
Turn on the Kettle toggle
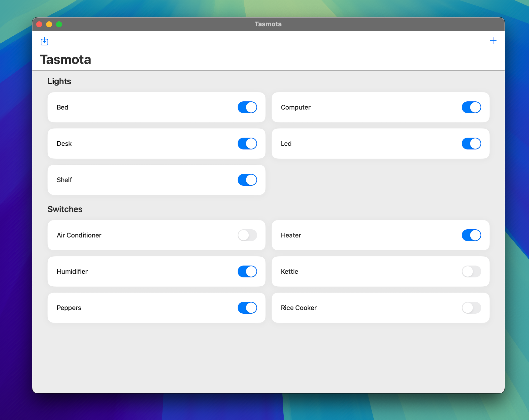tap(471, 271)
